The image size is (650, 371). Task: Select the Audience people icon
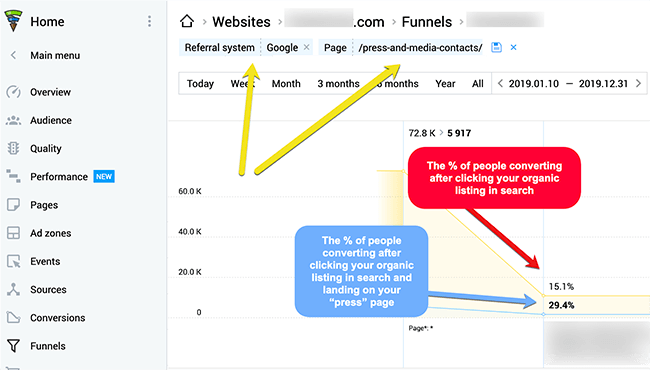(13, 120)
